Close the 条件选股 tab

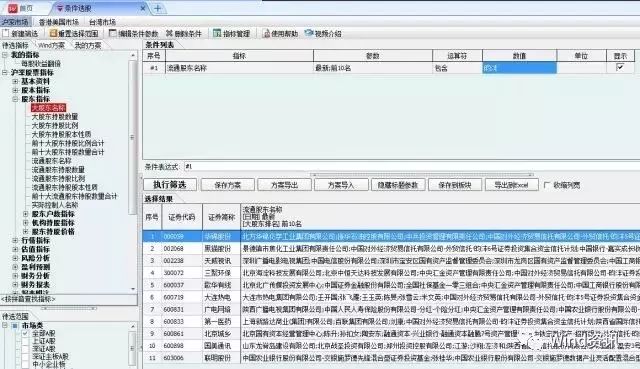click(143, 8)
